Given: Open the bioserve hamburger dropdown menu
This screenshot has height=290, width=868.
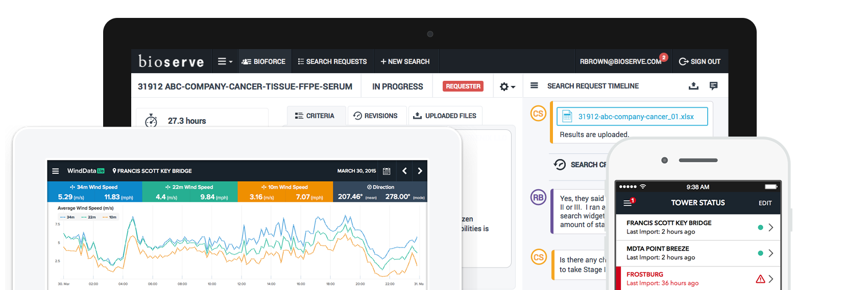Looking at the screenshot, I should pos(225,61).
